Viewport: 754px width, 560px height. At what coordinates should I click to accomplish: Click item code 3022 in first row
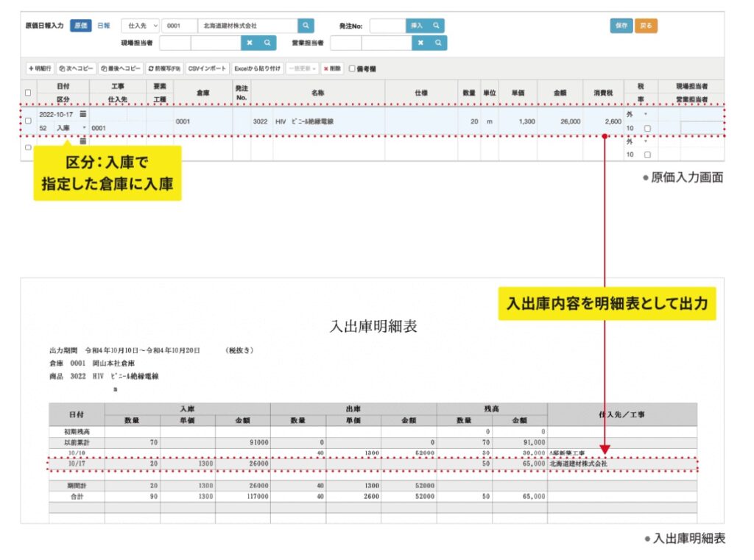260,121
